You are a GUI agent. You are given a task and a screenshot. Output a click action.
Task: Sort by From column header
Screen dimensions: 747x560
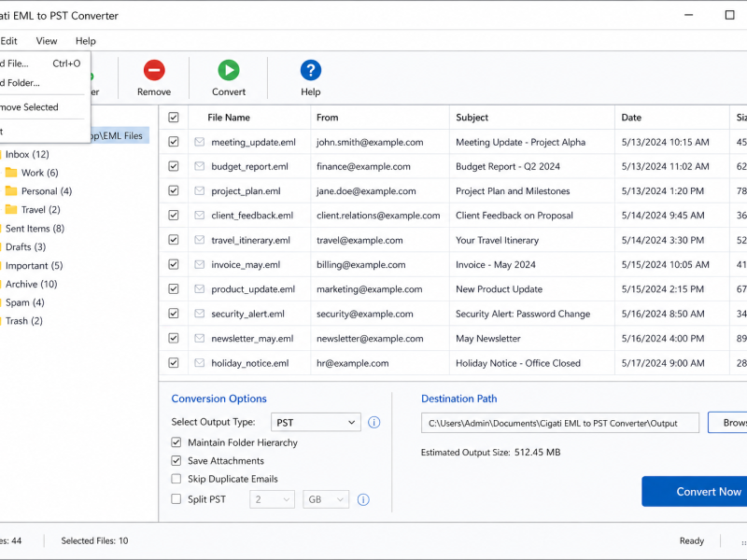click(x=328, y=118)
